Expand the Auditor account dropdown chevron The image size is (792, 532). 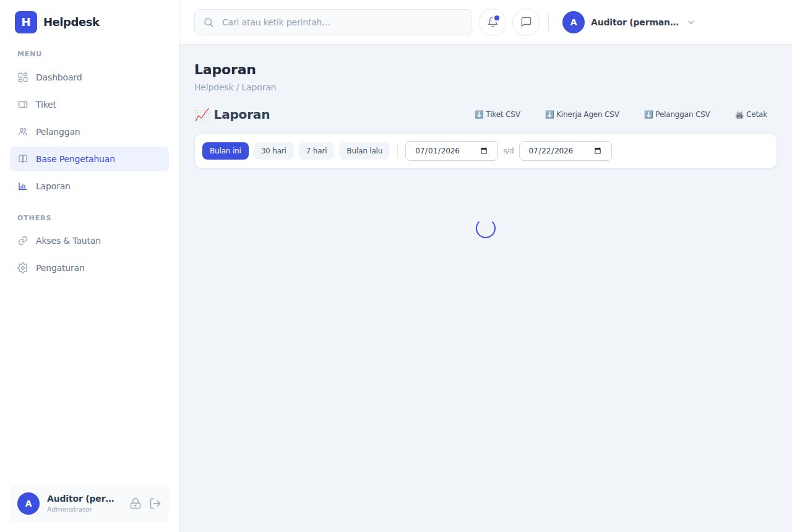point(691,22)
